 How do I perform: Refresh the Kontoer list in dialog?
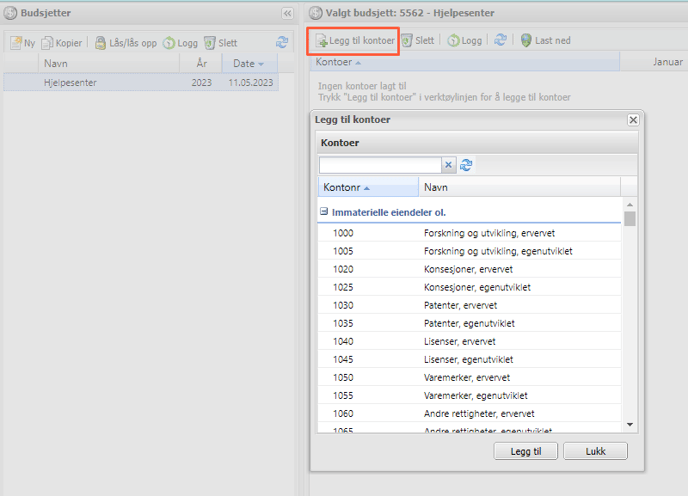[x=466, y=165]
